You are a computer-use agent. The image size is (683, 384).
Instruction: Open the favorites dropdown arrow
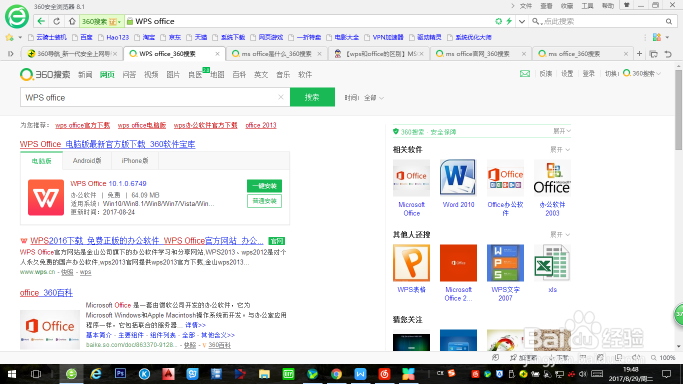tap(20, 37)
